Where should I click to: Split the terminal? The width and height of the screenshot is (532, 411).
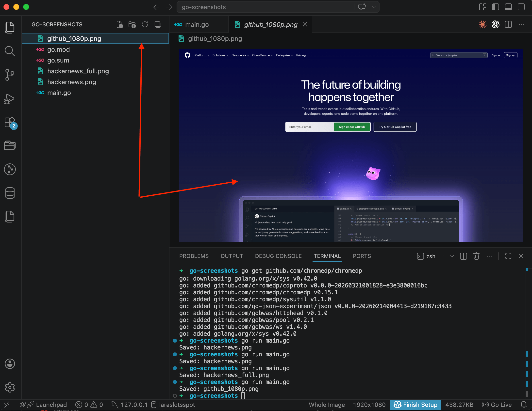point(464,256)
